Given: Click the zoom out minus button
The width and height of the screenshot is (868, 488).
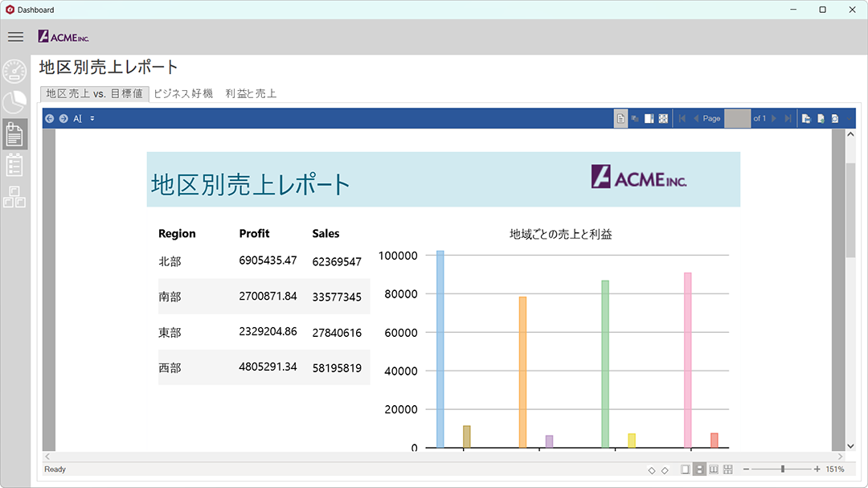Looking at the screenshot, I should (x=746, y=470).
